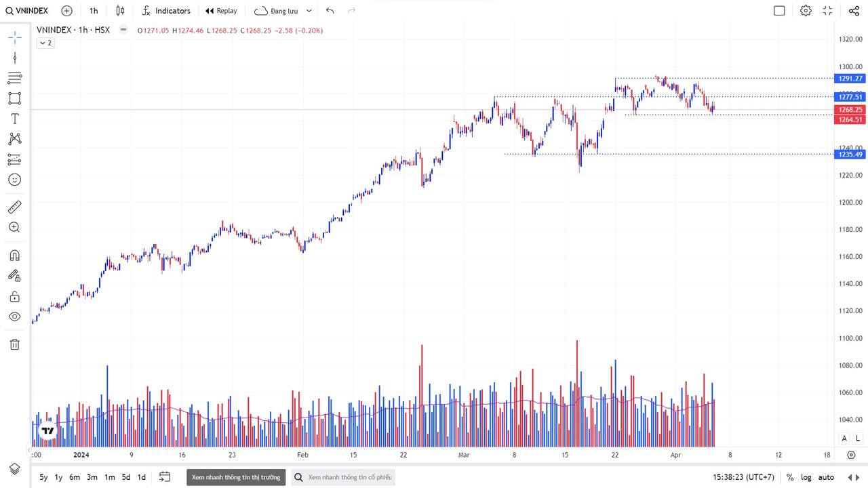Toggle auto scale A button on price axis

pos(845,439)
